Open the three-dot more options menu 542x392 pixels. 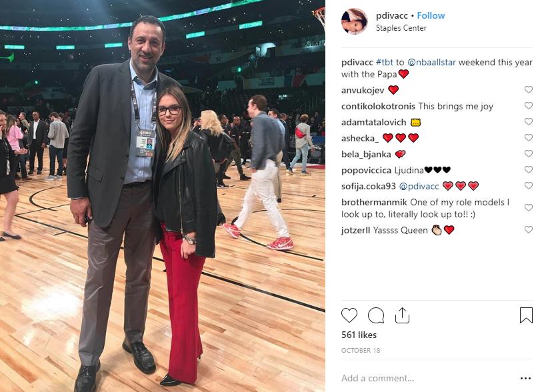(x=525, y=379)
